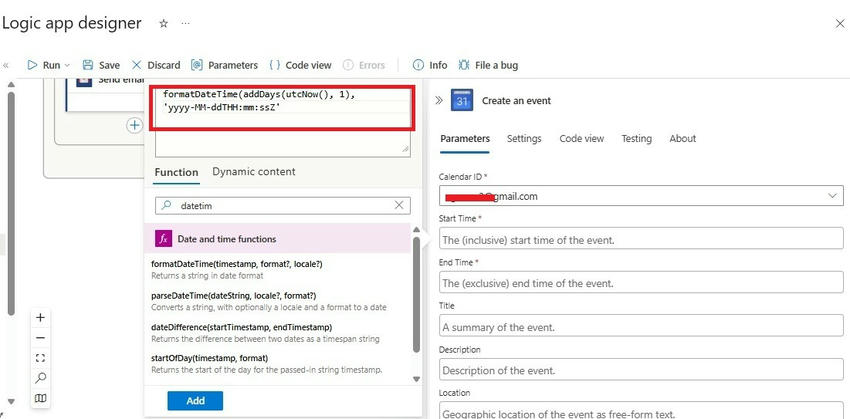
Task: Click the zoom out minus control
Action: click(x=40, y=337)
